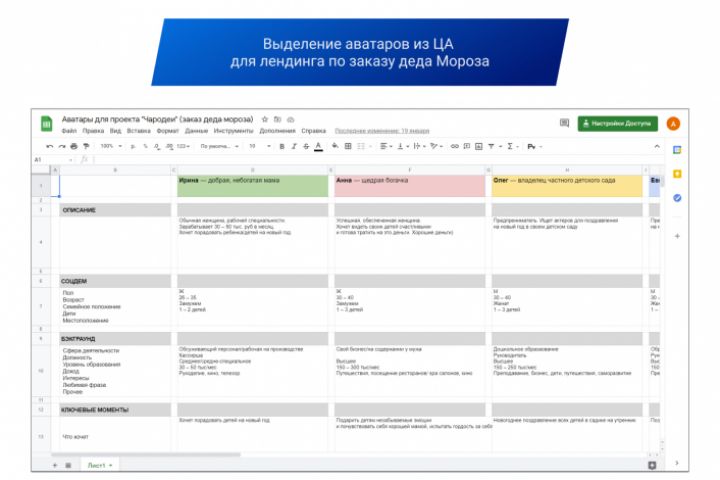Open the Вставка menu
Image resolution: width=720 pixels, height=480 pixels.
click(139, 131)
